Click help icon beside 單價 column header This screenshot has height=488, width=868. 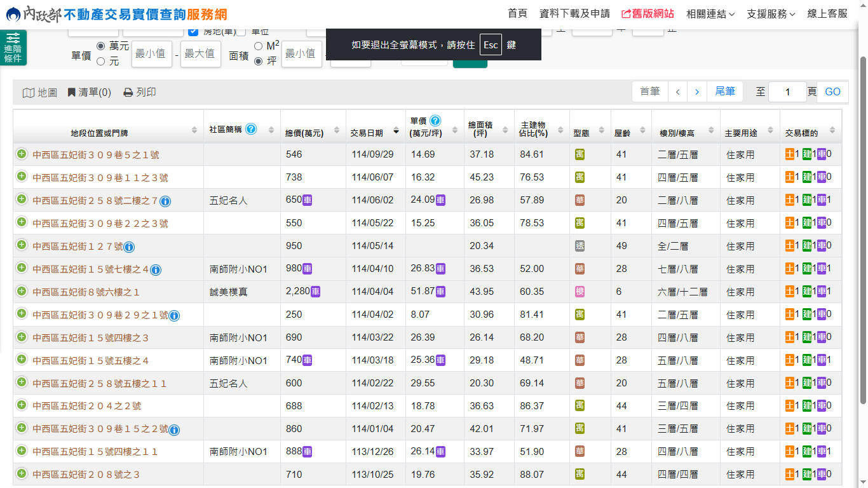435,121
